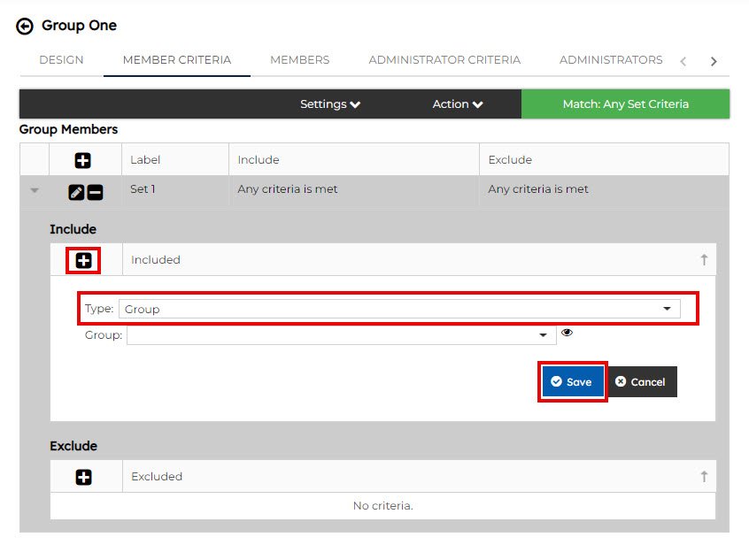Click the back arrow beside Group One
Viewport: 749px width, 560px height.
tap(25, 27)
